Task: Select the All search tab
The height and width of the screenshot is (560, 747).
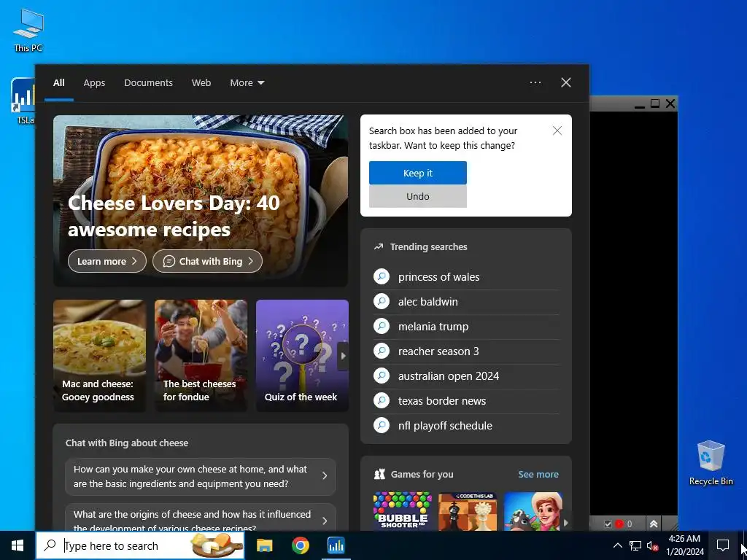Action: click(x=59, y=82)
